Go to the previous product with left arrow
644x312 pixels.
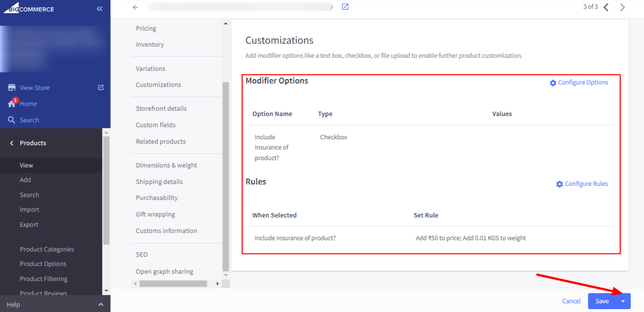tap(605, 7)
